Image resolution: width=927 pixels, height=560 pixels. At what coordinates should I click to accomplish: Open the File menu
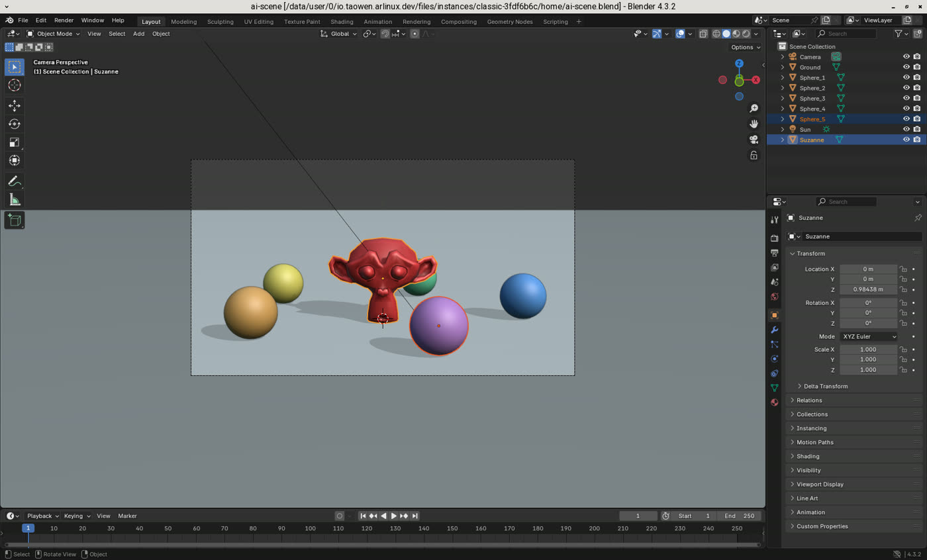point(23,21)
